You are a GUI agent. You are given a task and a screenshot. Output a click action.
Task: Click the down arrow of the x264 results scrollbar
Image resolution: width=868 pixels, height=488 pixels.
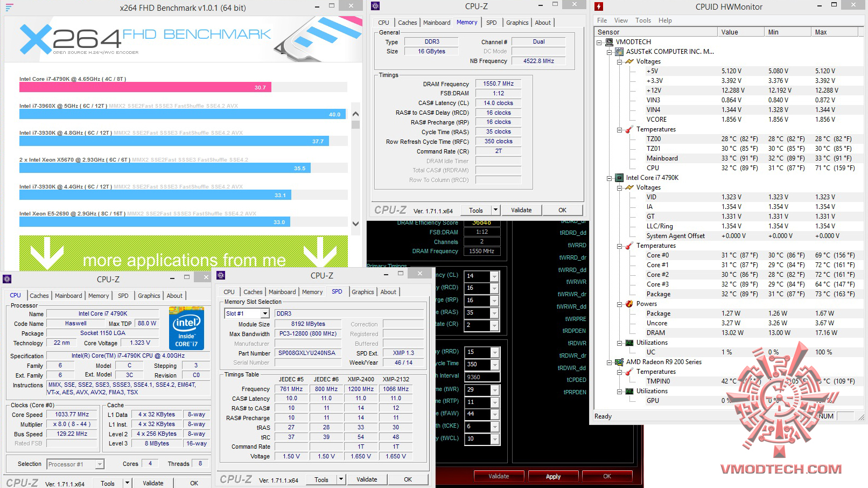355,224
